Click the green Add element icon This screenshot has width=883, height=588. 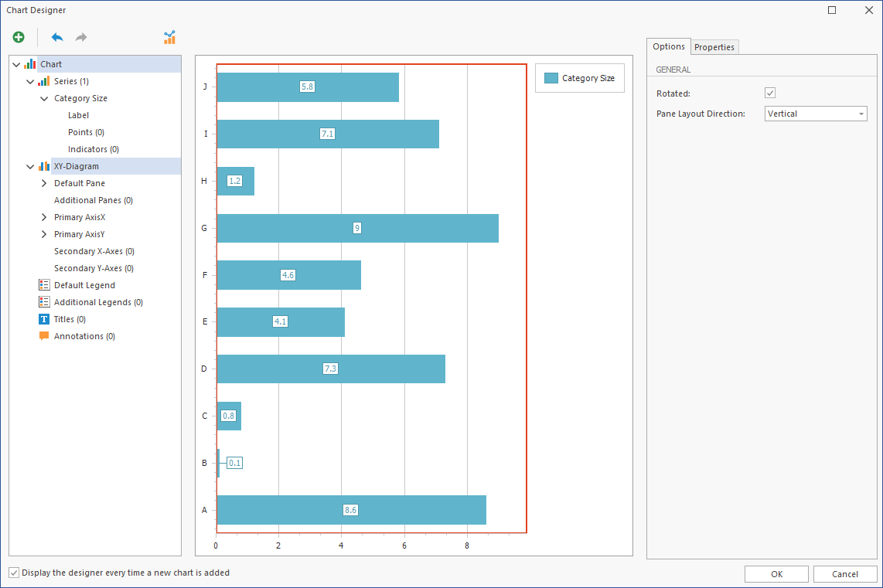click(x=19, y=37)
